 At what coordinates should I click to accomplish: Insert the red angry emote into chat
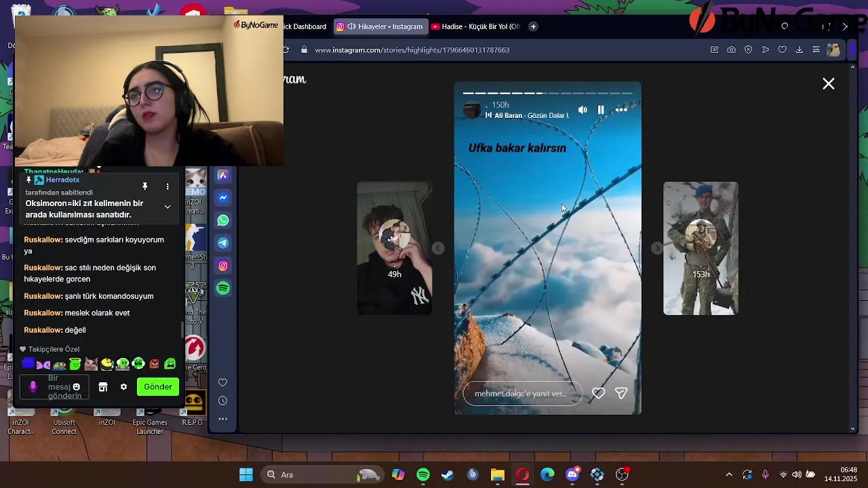tap(154, 364)
